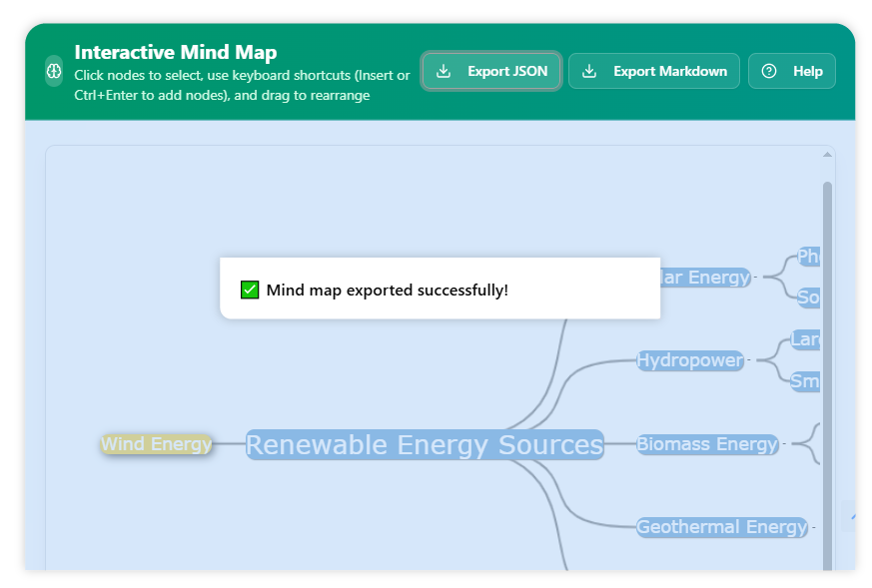Click the download icon on Export JSON
The height and width of the screenshot is (588, 872).
(443, 72)
